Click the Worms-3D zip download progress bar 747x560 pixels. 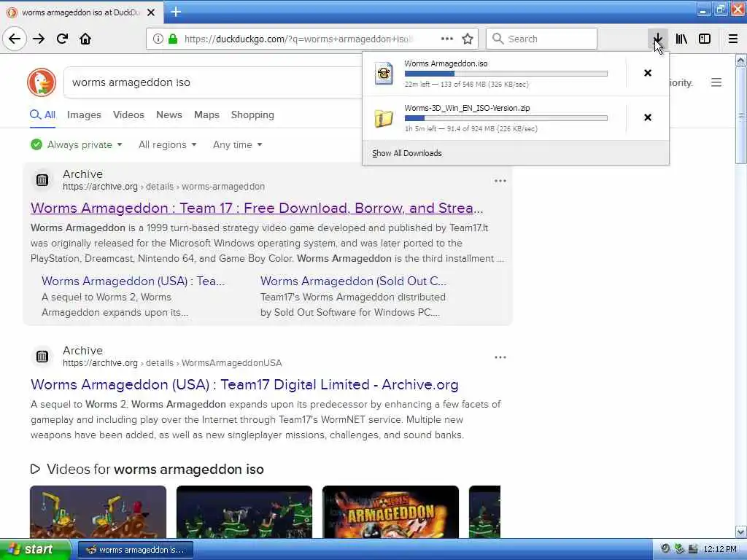[506, 118]
